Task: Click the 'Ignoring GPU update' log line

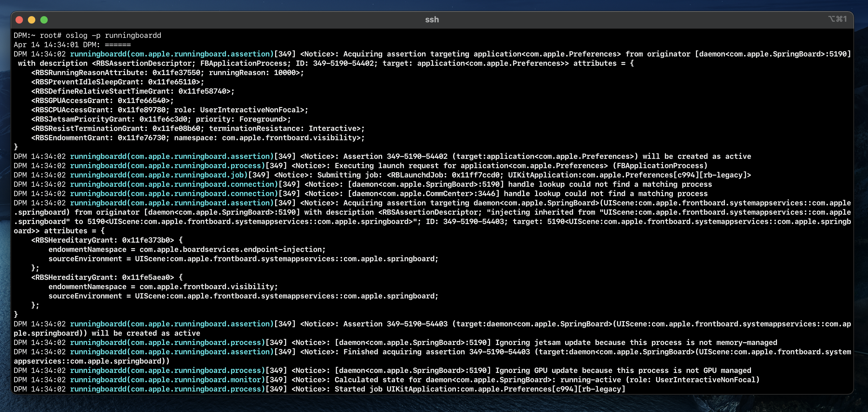Action: click(382, 370)
